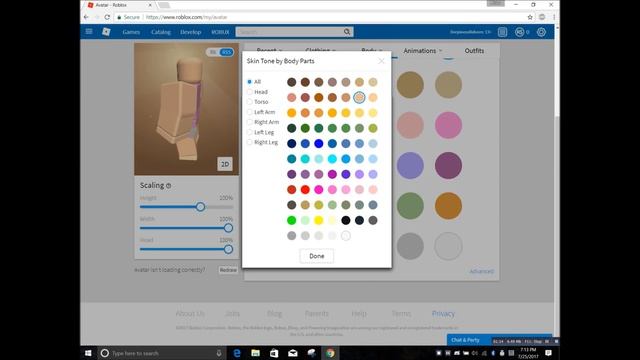Switch avatar preview to 2D
This screenshot has height=360, width=640.
coord(225,164)
